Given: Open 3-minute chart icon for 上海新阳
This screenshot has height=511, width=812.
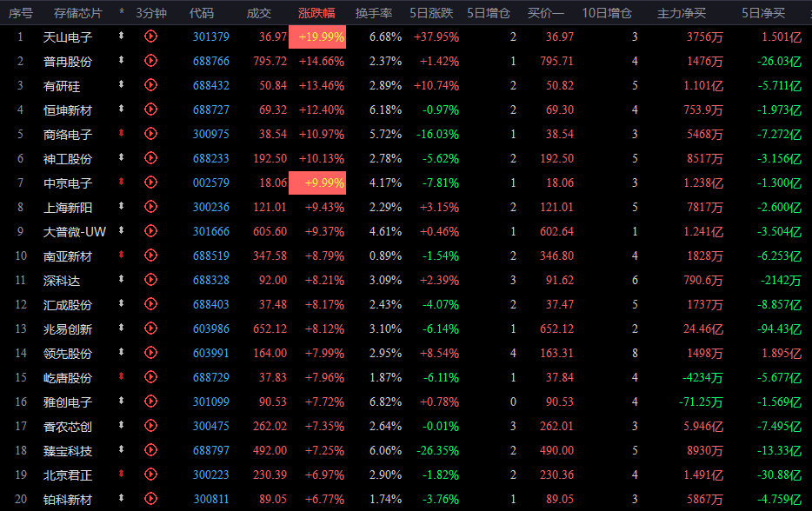Looking at the screenshot, I should (x=150, y=207).
